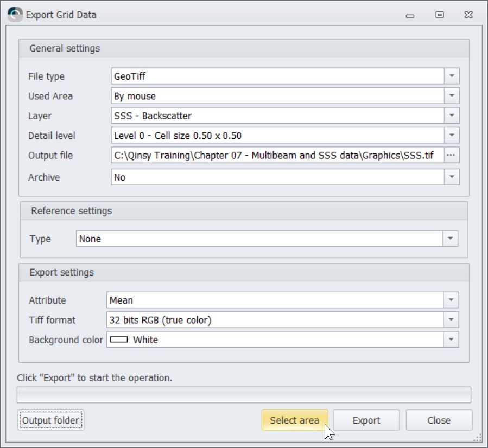
Task: Expand the Tiff format dropdown
Action: point(451,320)
